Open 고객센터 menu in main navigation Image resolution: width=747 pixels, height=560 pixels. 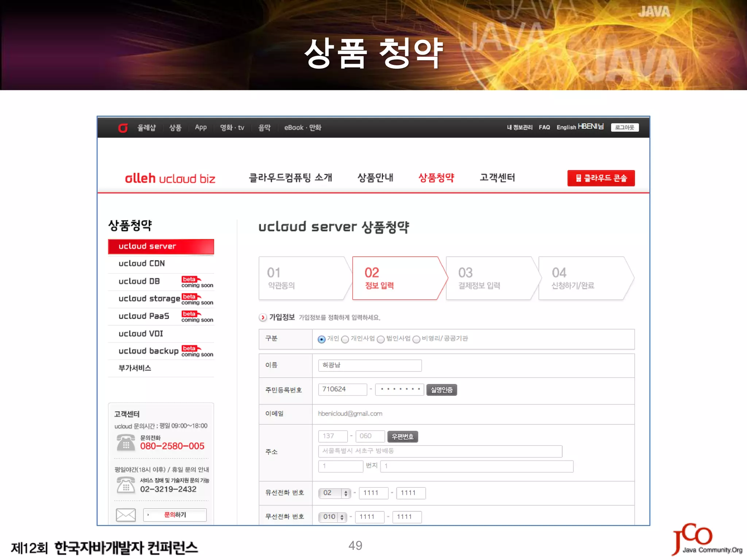[497, 178]
